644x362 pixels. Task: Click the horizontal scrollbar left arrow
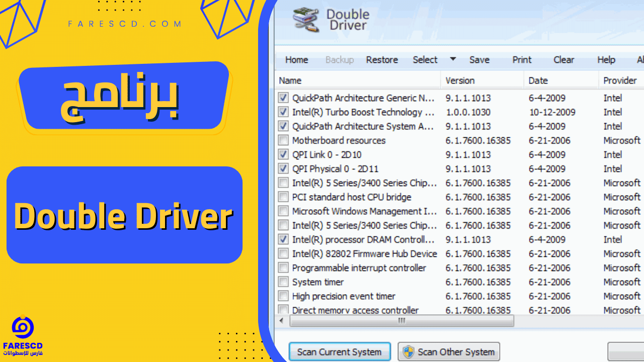(281, 320)
